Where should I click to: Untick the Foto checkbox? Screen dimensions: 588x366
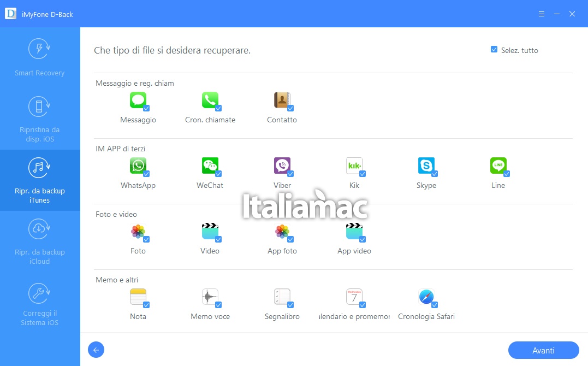pos(147,239)
